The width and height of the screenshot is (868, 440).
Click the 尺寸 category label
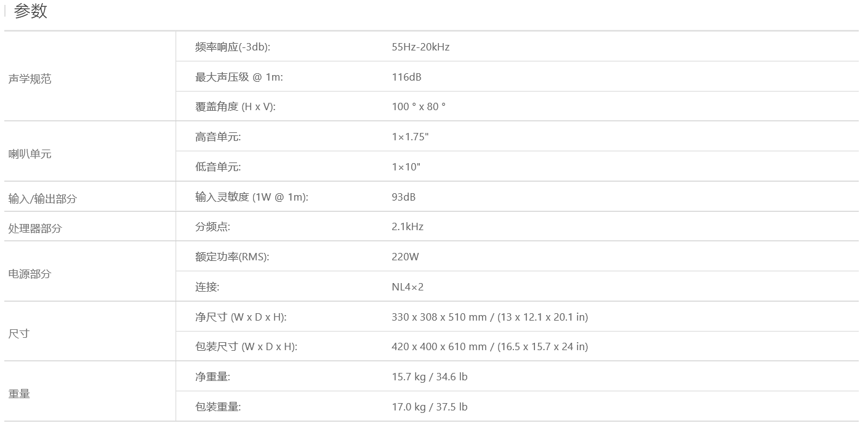click(x=18, y=334)
